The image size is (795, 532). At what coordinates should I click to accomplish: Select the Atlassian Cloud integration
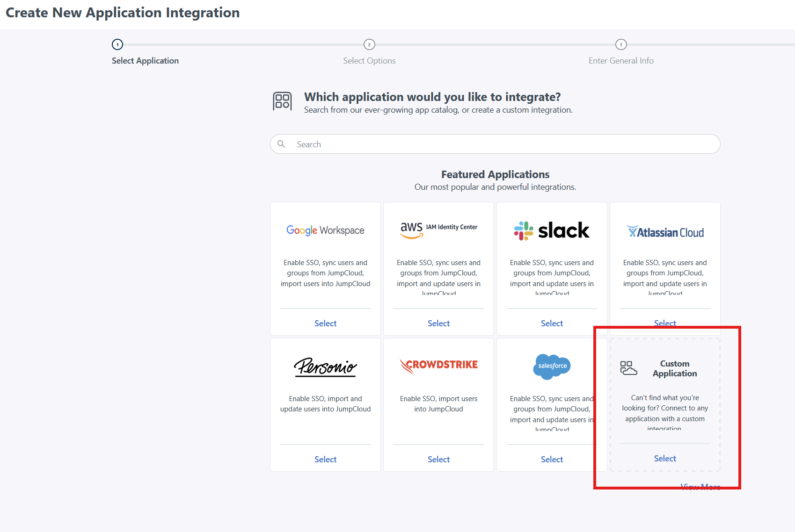click(664, 323)
